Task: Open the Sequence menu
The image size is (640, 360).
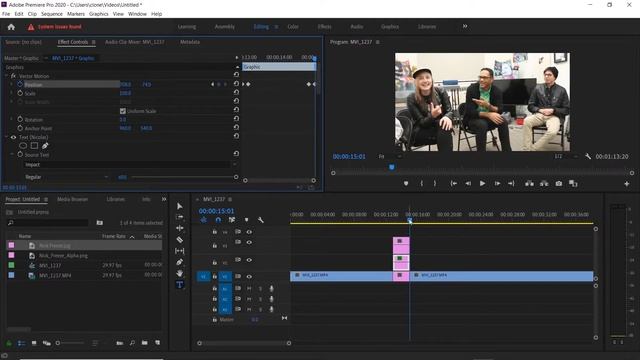Action: point(52,14)
